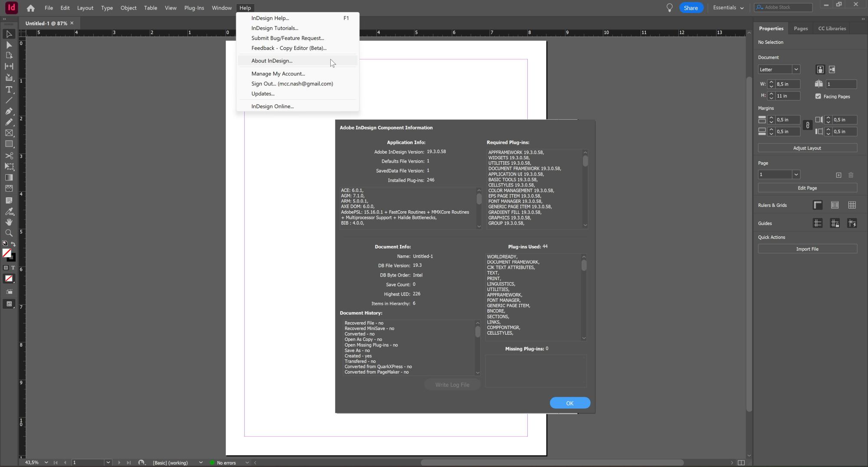Click the Rectangle Frame tool

[x=9, y=133]
